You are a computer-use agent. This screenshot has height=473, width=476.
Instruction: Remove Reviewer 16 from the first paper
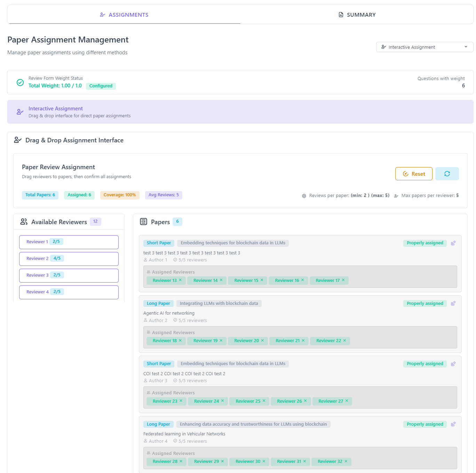tap(302, 280)
